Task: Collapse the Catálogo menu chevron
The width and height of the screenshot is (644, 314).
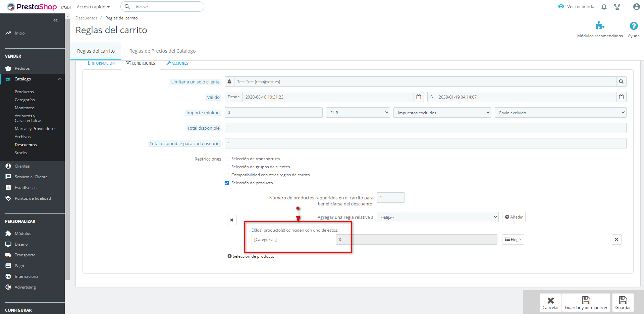Action: tap(60, 79)
